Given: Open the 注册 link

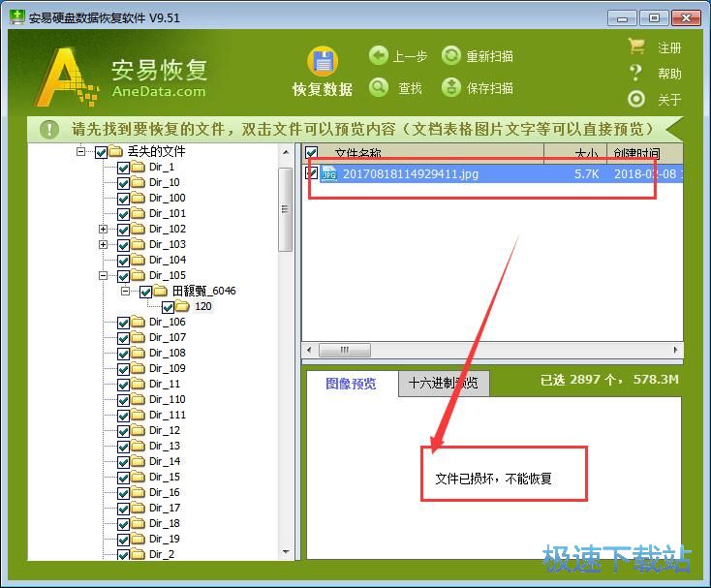Looking at the screenshot, I should (669, 47).
